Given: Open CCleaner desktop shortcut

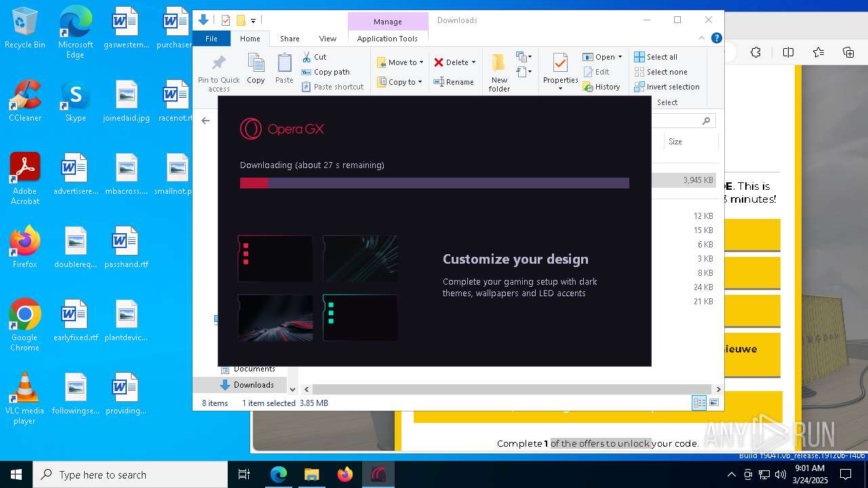Looking at the screenshot, I should [25, 101].
